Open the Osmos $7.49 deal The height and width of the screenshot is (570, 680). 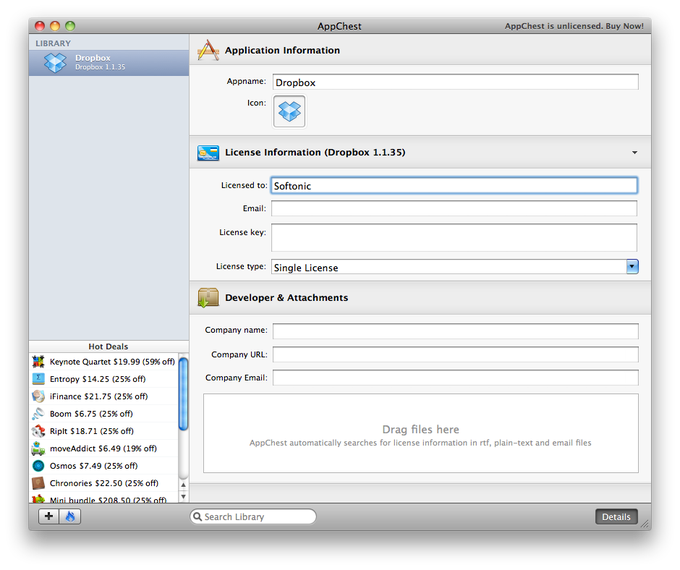coord(104,465)
